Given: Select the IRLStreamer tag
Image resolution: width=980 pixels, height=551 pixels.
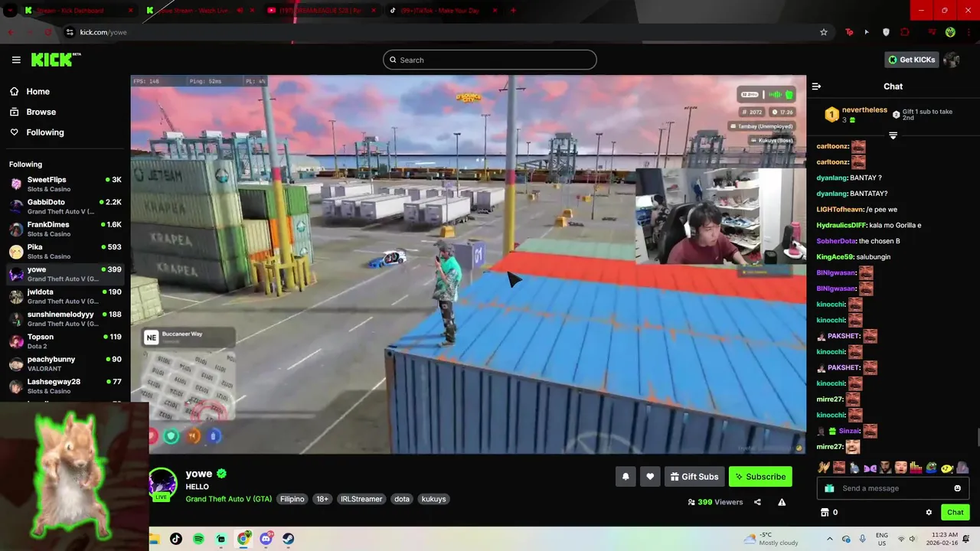Looking at the screenshot, I should coord(361,499).
